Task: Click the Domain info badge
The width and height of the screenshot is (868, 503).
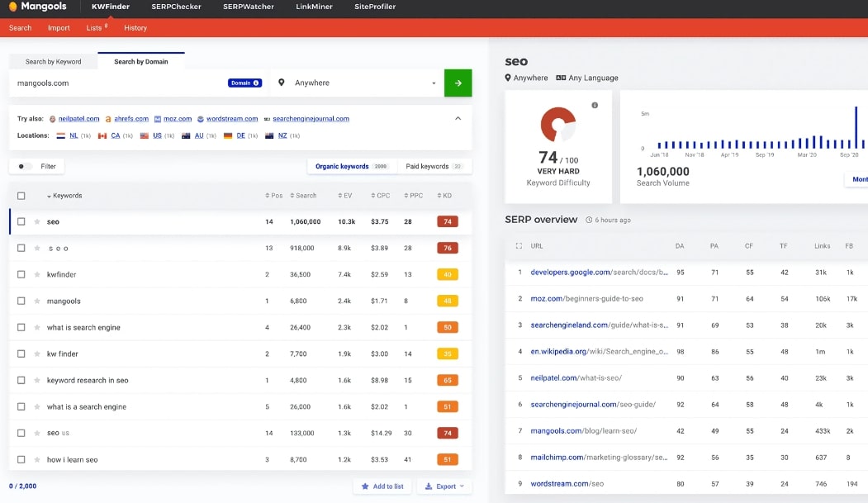Action: [x=244, y=83]
